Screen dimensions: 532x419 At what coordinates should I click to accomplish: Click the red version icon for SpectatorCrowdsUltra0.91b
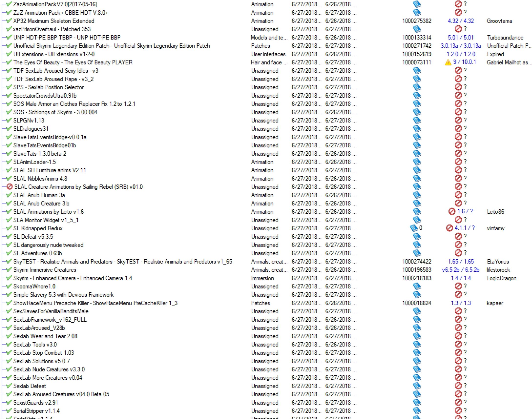pyautogui.click(x=458, y=95)
